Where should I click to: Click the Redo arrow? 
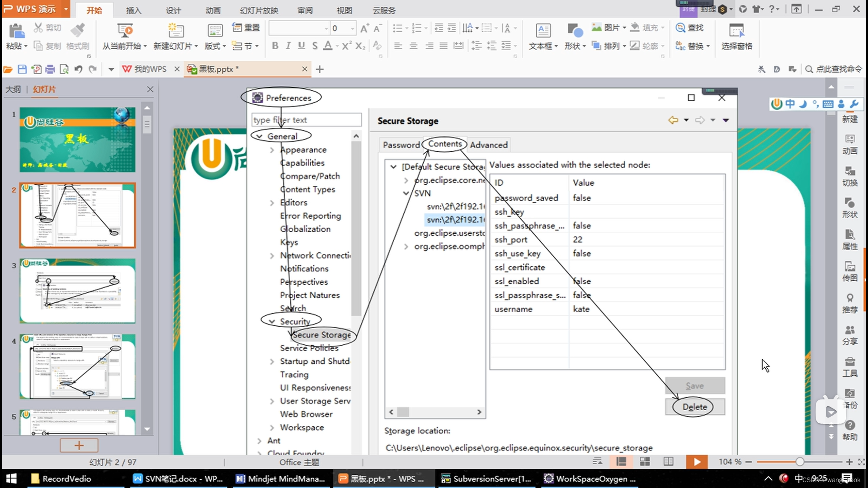click(93, 69)
